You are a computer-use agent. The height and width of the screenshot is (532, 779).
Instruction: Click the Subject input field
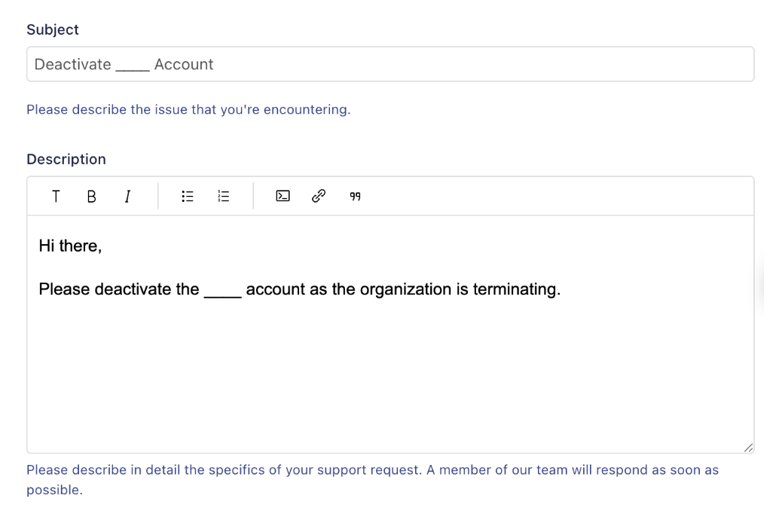pyautogui.click(x=452, y=65)
